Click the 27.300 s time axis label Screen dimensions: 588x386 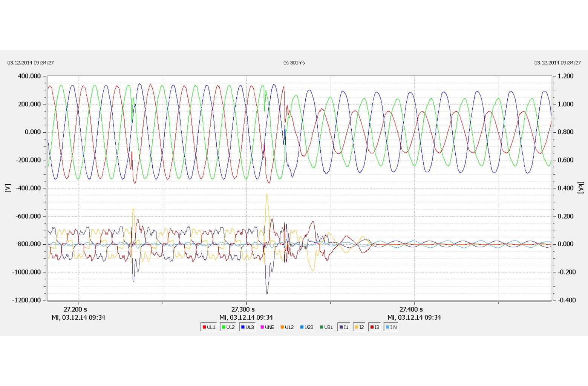(x=243, y=309)
